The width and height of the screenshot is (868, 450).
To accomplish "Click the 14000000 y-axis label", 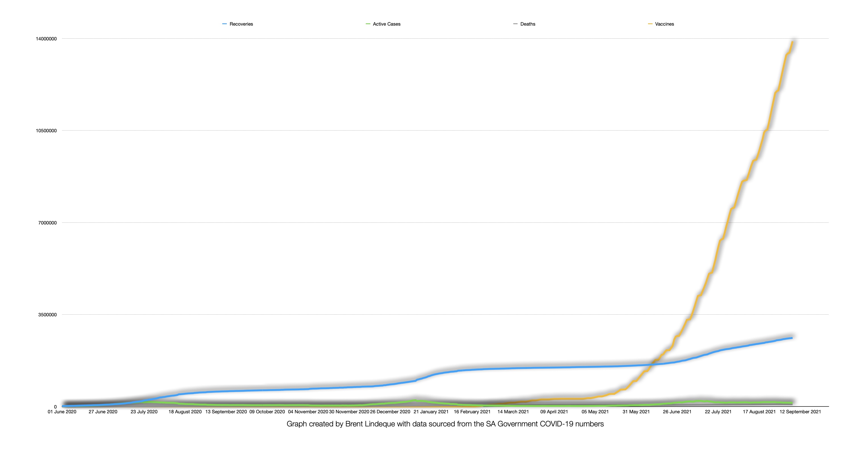I will coord(46,39).
